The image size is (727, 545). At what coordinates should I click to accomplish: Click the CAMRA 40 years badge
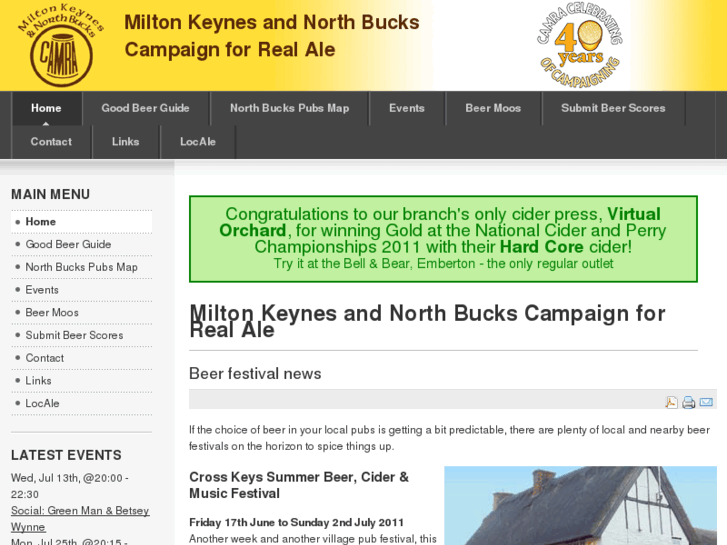580,45
